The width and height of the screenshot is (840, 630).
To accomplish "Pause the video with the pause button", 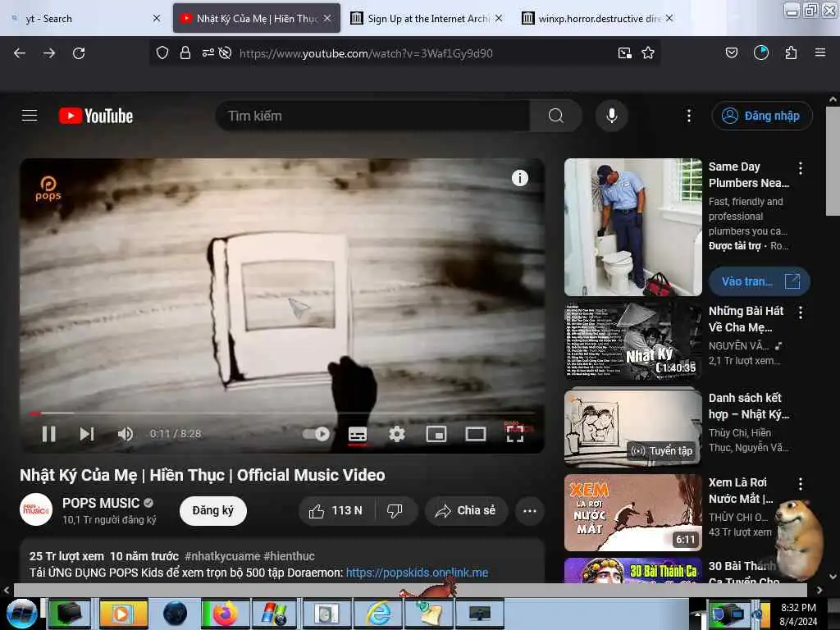I will 48,434.
